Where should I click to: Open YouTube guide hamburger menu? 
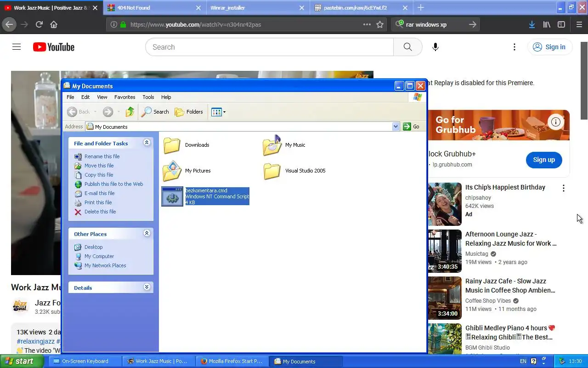17,47
